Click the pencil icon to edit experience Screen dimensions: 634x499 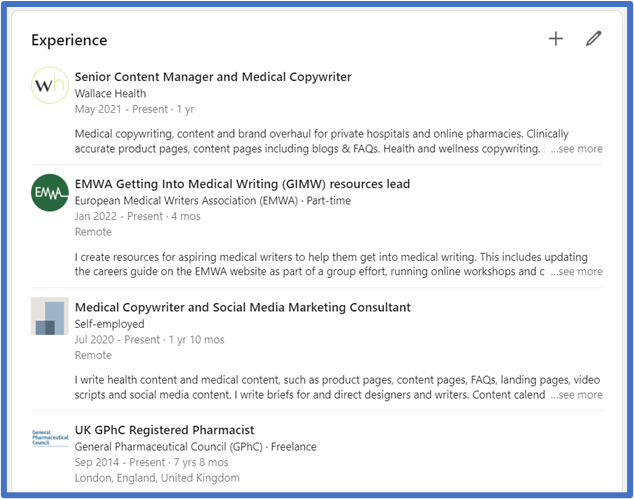pyautogui.click(x=594, y=39)
